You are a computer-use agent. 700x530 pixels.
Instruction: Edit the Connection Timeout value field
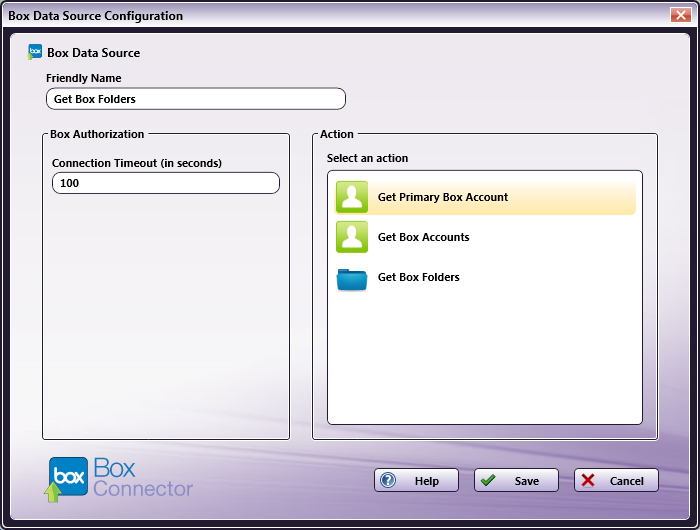[166, 183]
